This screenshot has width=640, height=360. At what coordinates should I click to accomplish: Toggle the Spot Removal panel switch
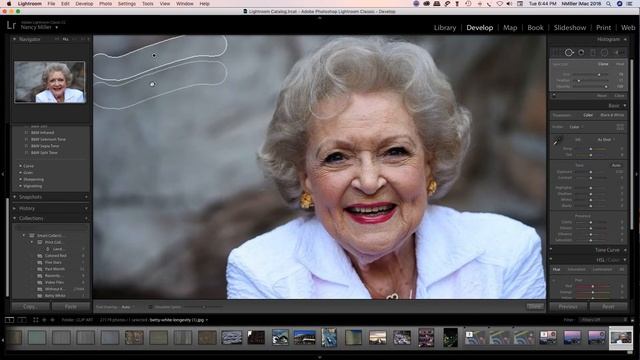[554, 95]
